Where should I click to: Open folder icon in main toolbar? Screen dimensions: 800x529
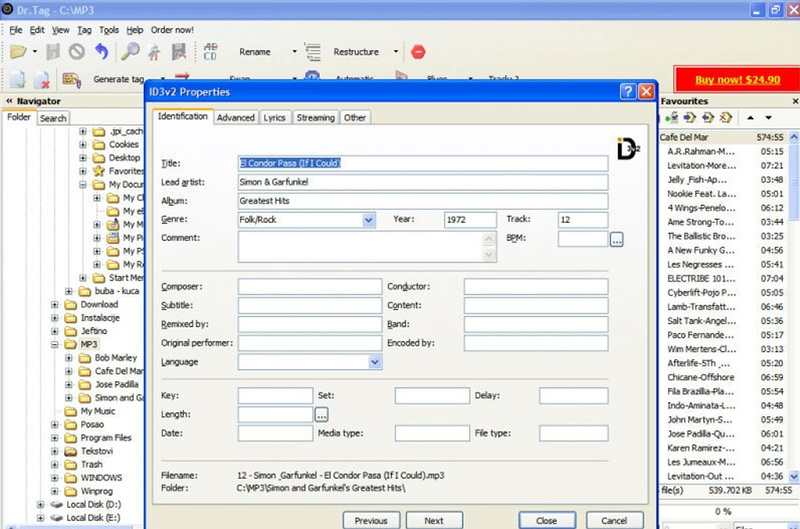(x=18, y=52)
